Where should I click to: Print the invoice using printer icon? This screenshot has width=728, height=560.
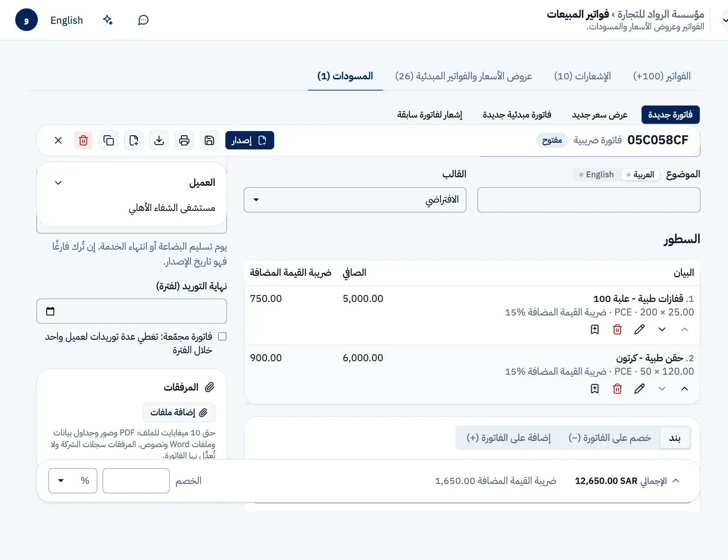184,140
